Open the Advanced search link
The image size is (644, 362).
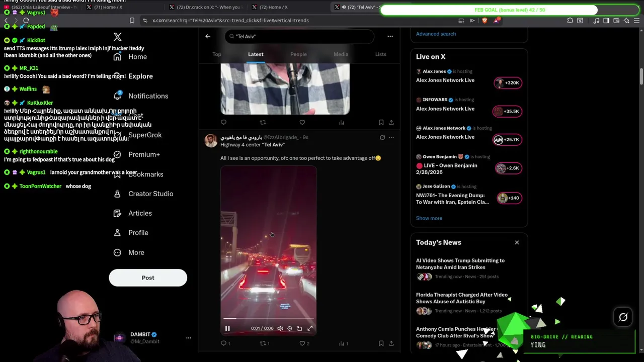tap(436, 34)
